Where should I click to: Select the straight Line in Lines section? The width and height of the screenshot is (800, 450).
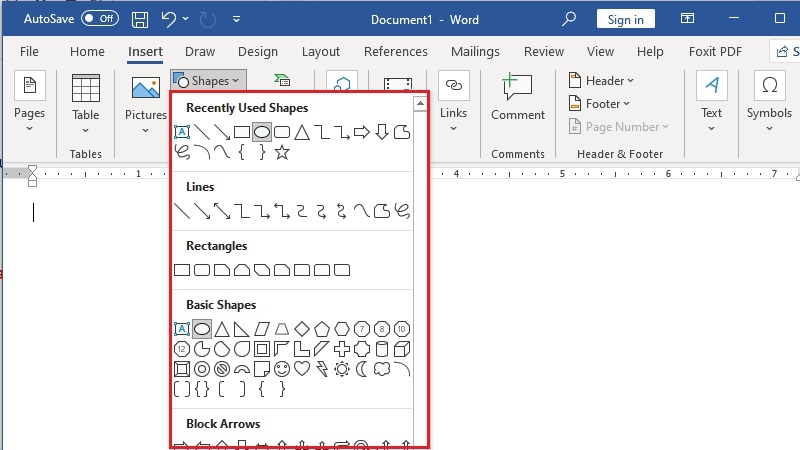[x=182, y=211]
